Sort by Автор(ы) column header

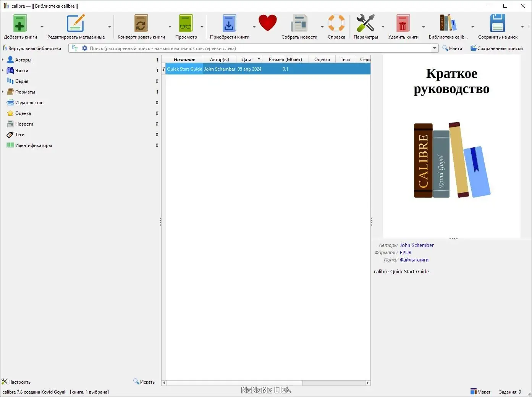(220, 59)
